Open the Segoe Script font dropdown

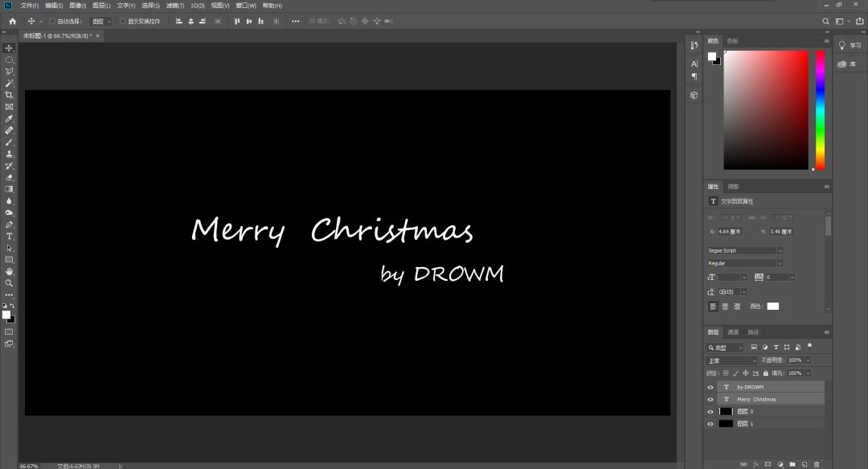tap(745, 250)
